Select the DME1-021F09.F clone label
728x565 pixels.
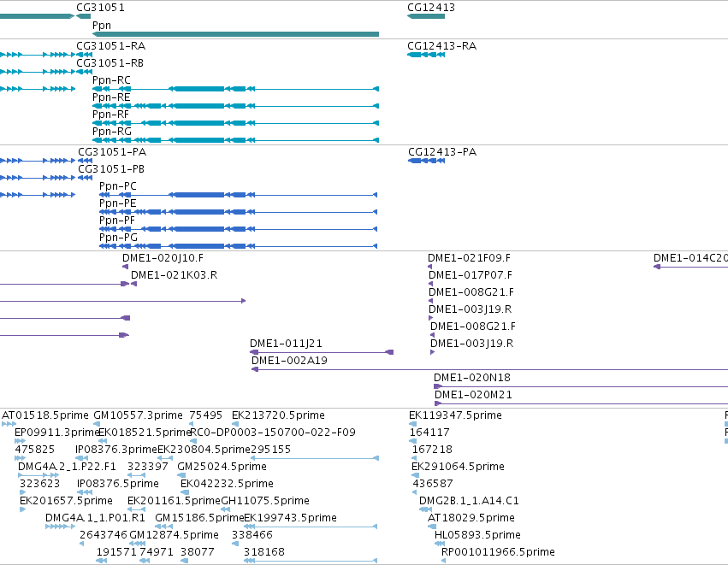coord(469,258)
